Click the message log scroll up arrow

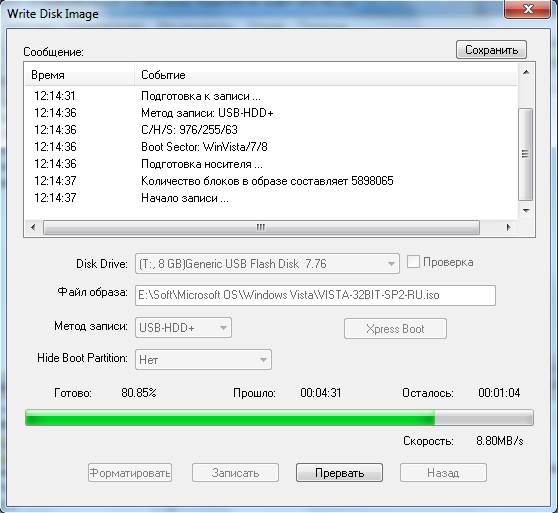[x=526, y=73]
